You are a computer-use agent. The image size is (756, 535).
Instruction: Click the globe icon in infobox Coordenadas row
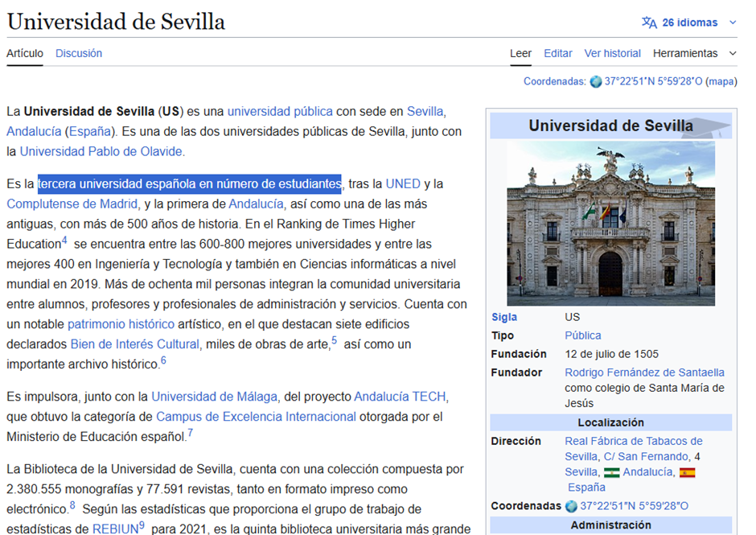(x=571, y=506)
